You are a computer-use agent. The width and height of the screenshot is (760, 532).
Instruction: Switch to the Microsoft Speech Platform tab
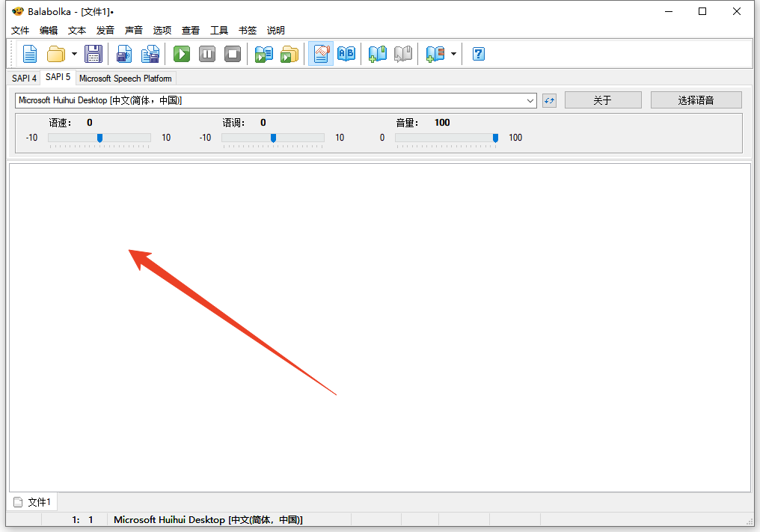[125, 78]
